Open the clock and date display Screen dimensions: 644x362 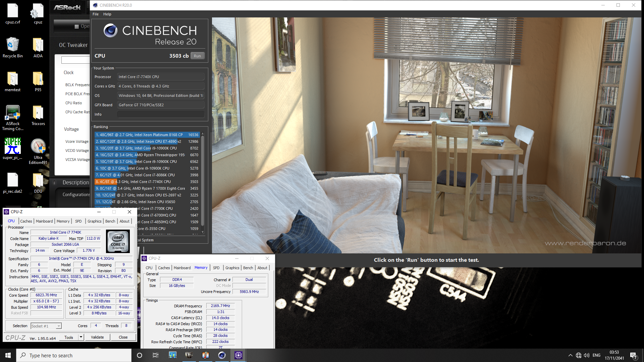[x=614, y=355]
